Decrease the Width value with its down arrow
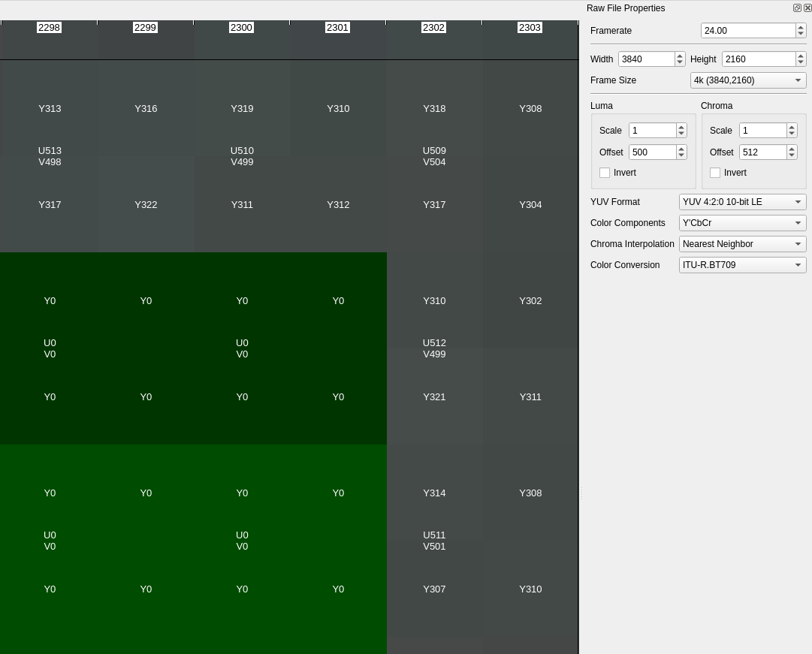The height and width of the screenshot is (654, 812). tap(679, 62)
